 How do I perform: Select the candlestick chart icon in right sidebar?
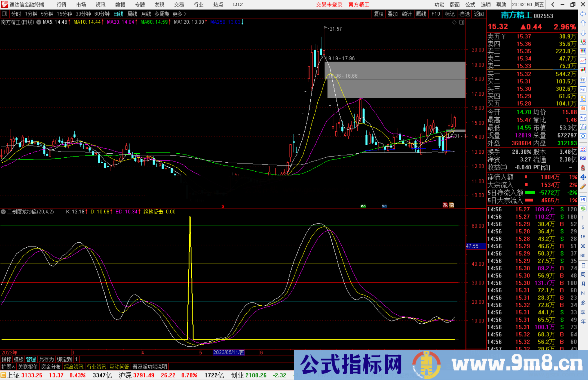(x=583, y=70)
